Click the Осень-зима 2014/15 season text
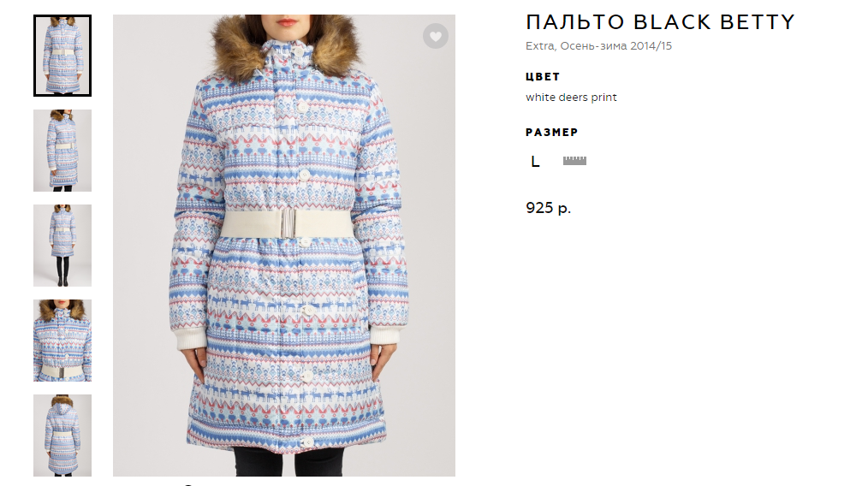868x486 pixels. coord(616,46)
